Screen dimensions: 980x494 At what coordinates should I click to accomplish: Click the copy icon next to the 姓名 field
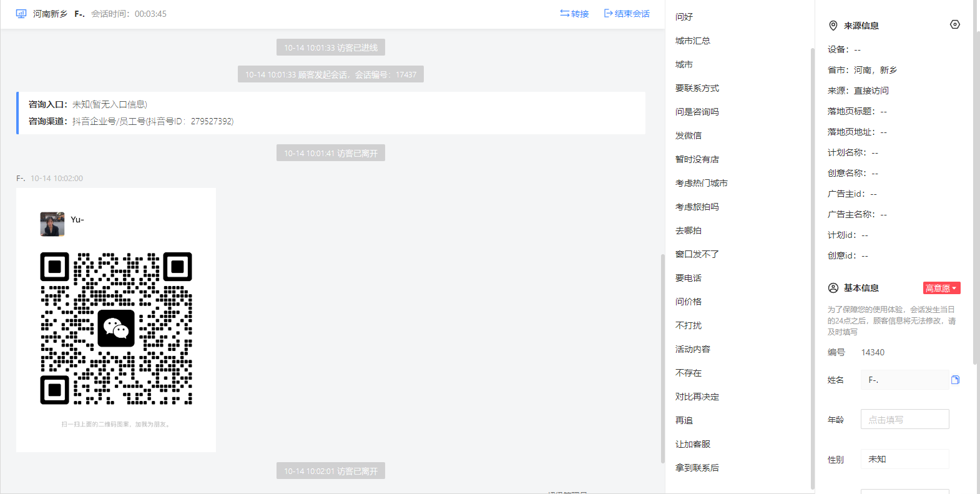tap(955, 380)
